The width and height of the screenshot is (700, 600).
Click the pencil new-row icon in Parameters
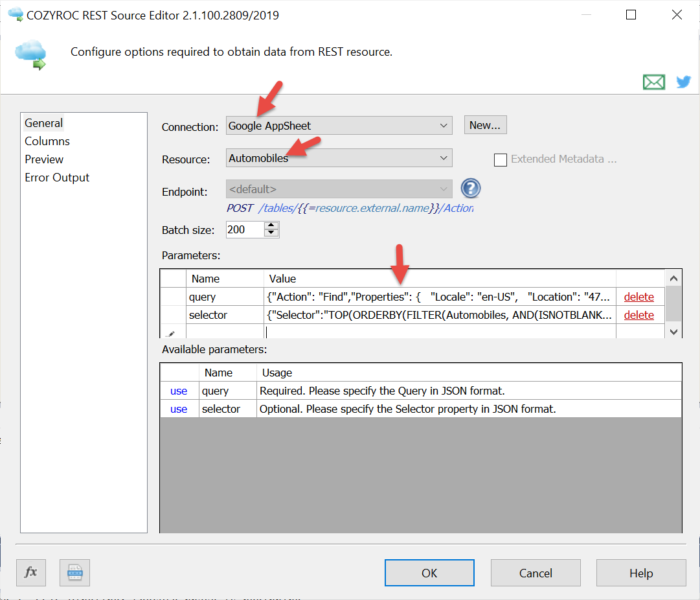(x=172, y=333)
